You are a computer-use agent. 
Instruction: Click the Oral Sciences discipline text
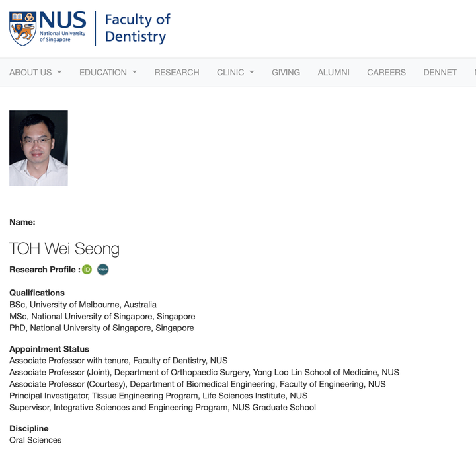[35, 440]
